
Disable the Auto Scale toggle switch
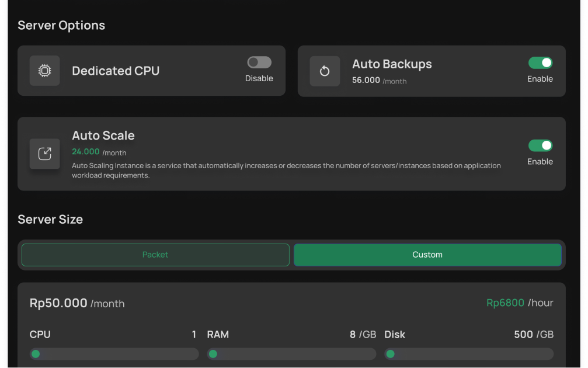pyautogui.click(x=540, y=145)
